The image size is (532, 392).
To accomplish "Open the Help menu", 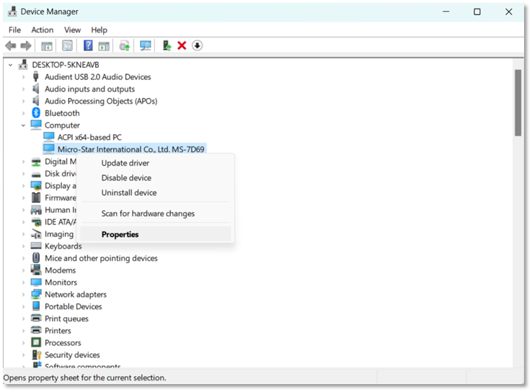I will click(99, 30).
